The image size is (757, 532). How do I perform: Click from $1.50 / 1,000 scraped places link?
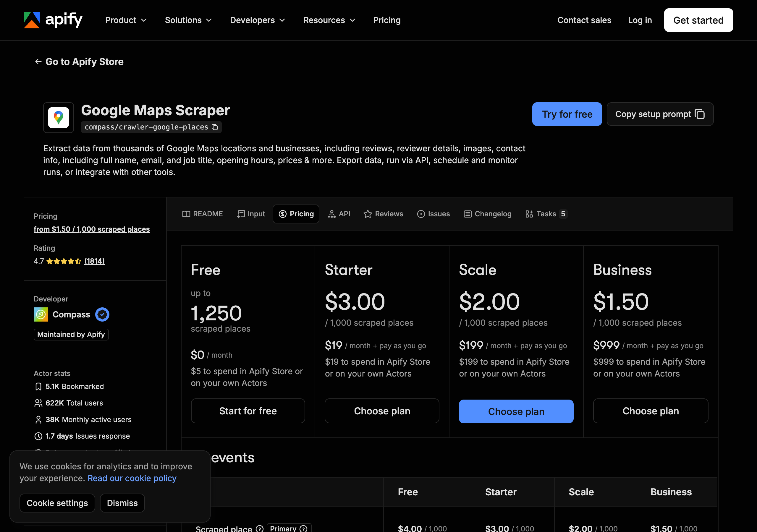pyautogui.click(x=92, y=229)
